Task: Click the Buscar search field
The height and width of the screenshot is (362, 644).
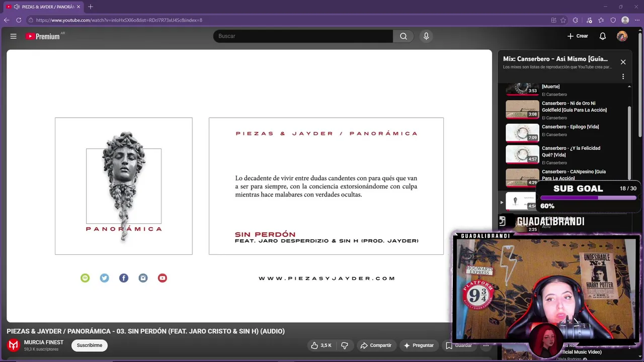Action: (303, 36)
